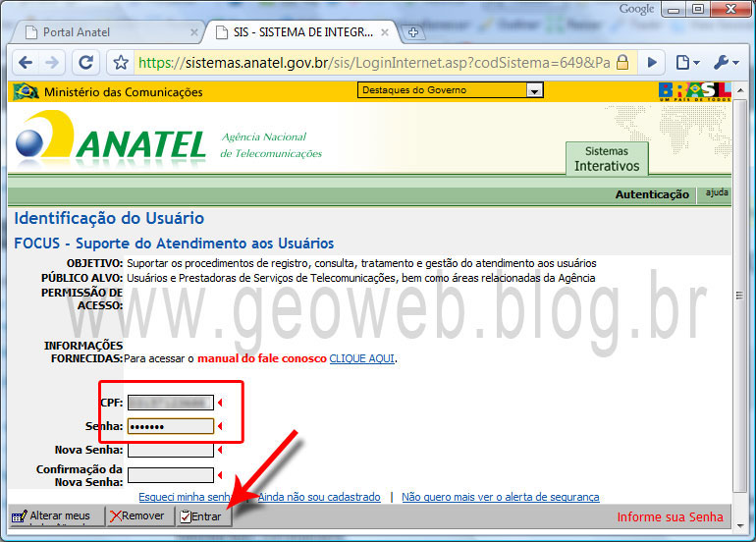Image resolution: width=756 pixels, height=542 pixels.
Task: Bookmark the page with the star icon
Action: [121, 62]
